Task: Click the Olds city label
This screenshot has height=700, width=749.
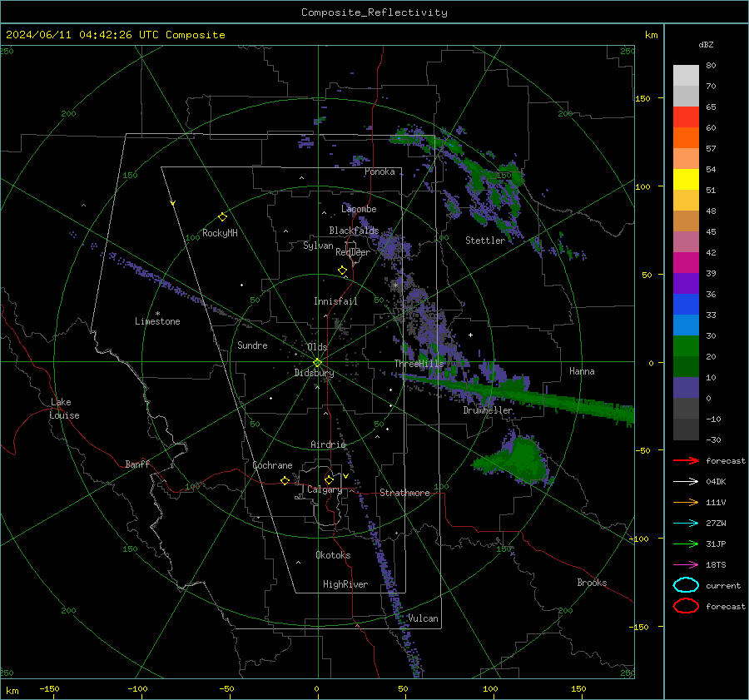Action: (317, 347)
